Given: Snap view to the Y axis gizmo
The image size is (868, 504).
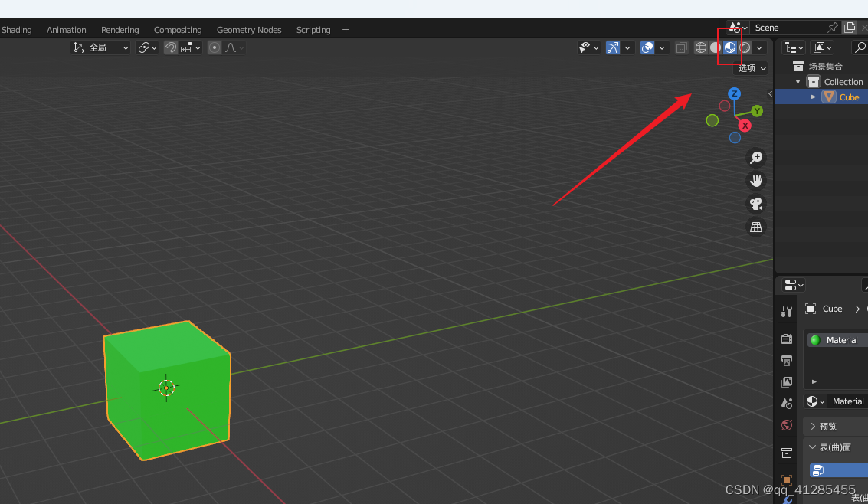Looking at the screenshot, I should 757,111.
